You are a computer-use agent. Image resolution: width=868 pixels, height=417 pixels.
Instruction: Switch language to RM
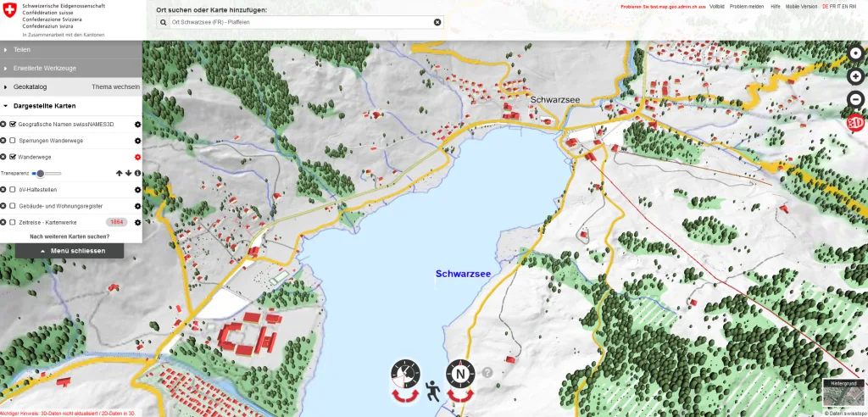pos(853,7)
